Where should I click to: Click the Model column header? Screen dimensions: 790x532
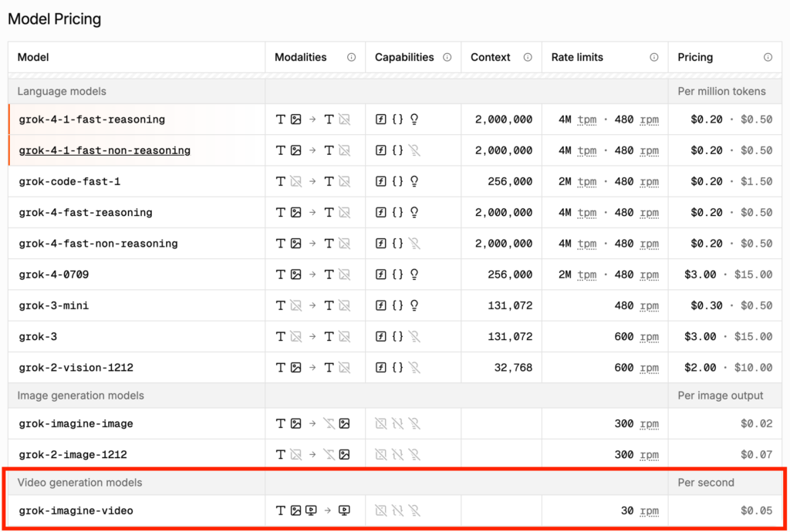pyautogui.click(x=33, y=57)
